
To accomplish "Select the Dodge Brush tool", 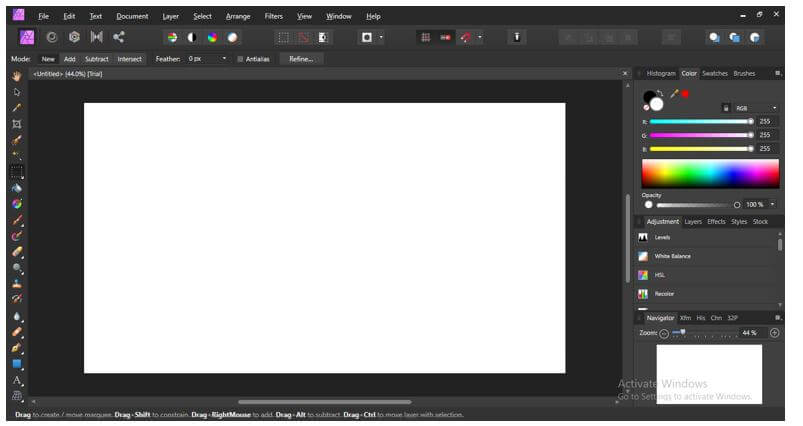I will tap(17, 268).
